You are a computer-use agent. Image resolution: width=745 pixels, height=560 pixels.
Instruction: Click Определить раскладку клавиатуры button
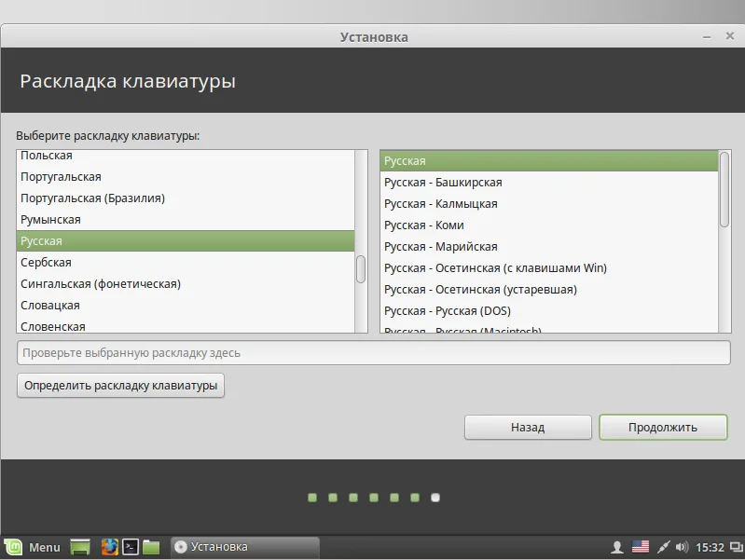click(x=120, y=385)
